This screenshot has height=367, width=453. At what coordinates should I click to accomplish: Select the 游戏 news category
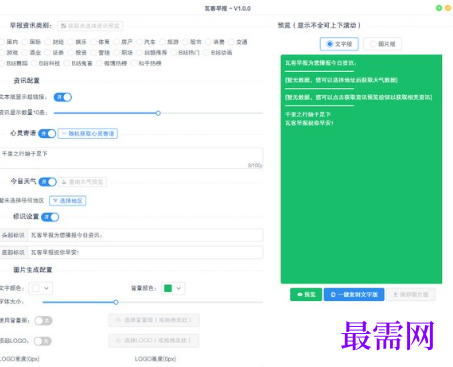coord(9,53)
